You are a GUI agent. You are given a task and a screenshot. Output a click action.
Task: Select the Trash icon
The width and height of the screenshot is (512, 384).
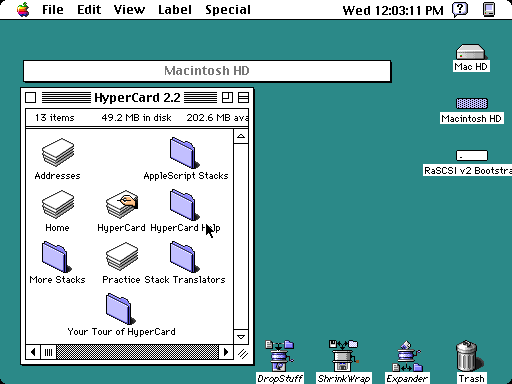[470, 356]
